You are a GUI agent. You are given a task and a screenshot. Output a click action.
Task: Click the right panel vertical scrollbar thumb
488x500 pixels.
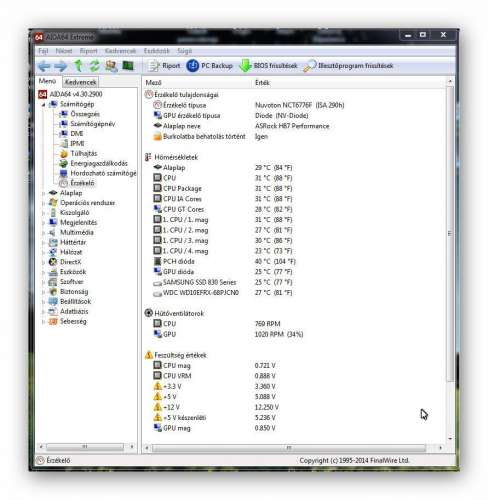pyautogui.click(x=450, y=233)
